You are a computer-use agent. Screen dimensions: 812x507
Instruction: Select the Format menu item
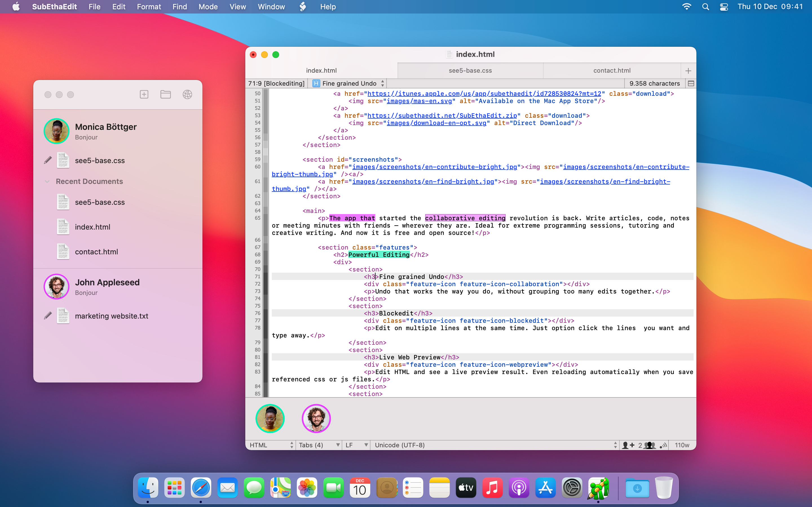pos(148,7)
